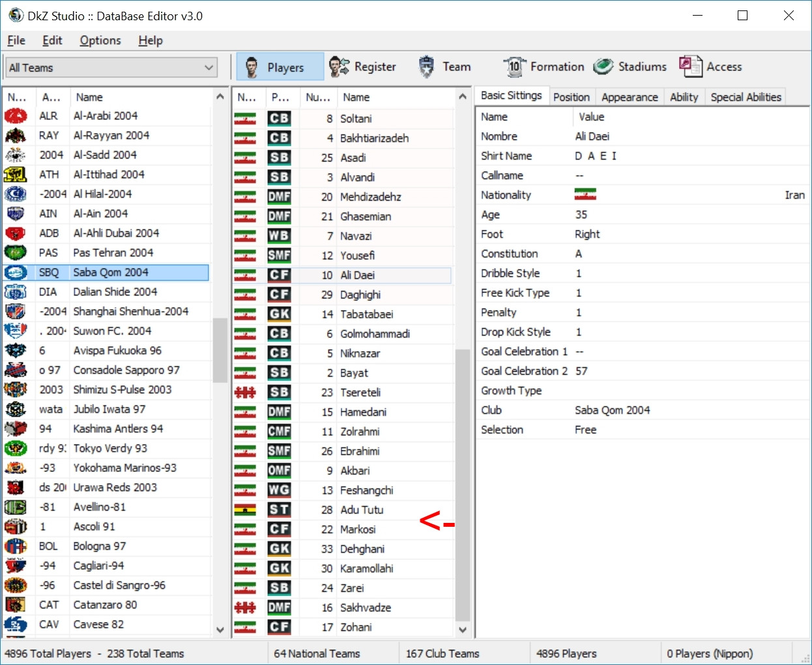
Task: Click the Urawa Reds 2003 crest icon
Action: tap(16, 488)
